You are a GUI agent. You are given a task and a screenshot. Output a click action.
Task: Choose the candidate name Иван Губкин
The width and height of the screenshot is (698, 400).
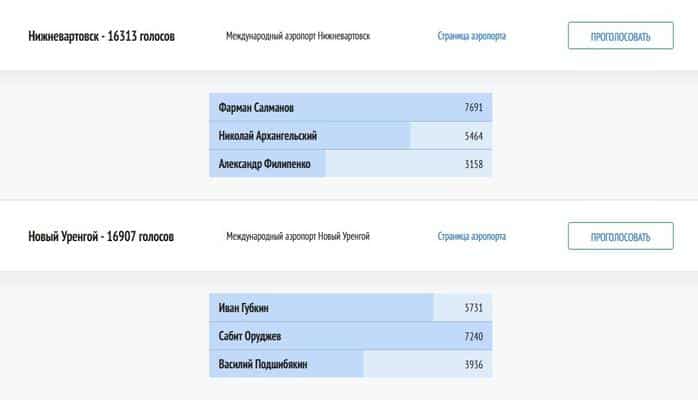[244, 308]
